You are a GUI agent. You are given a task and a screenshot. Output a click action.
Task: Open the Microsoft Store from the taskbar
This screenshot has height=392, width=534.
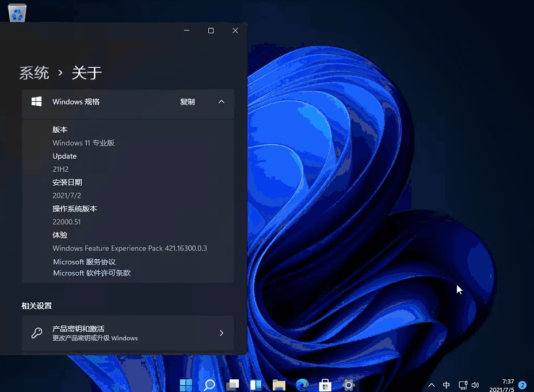click(325, 385)
